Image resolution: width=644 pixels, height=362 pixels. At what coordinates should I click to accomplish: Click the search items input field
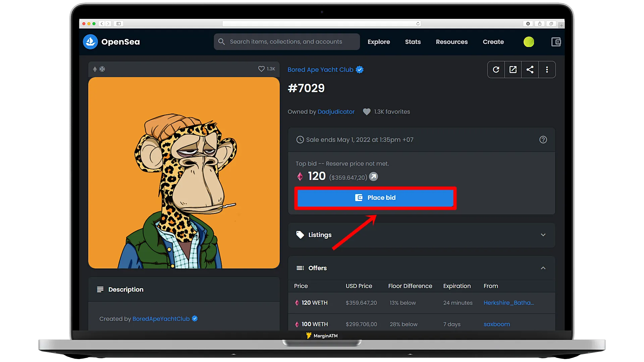point(287,42)
